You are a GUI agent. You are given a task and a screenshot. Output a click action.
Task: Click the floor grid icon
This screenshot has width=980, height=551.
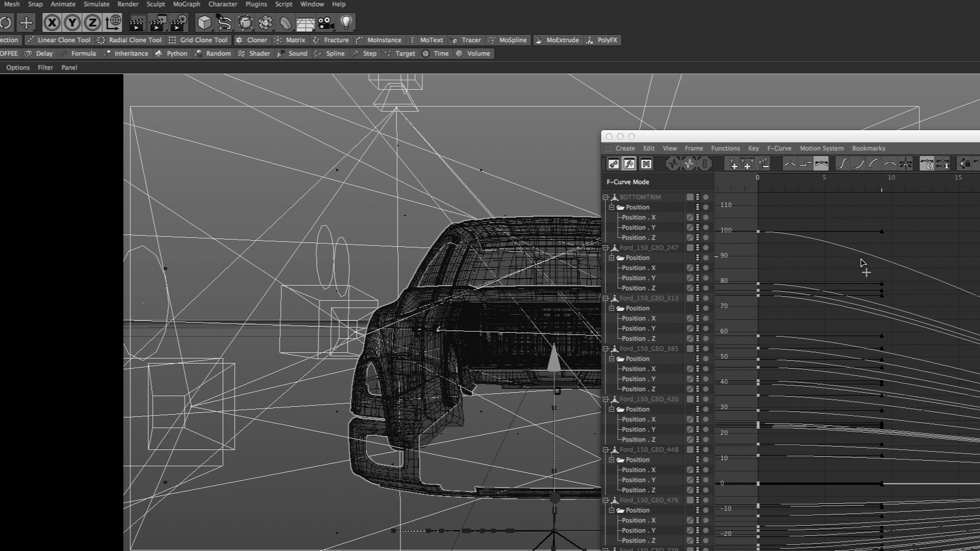click(306, 22)
